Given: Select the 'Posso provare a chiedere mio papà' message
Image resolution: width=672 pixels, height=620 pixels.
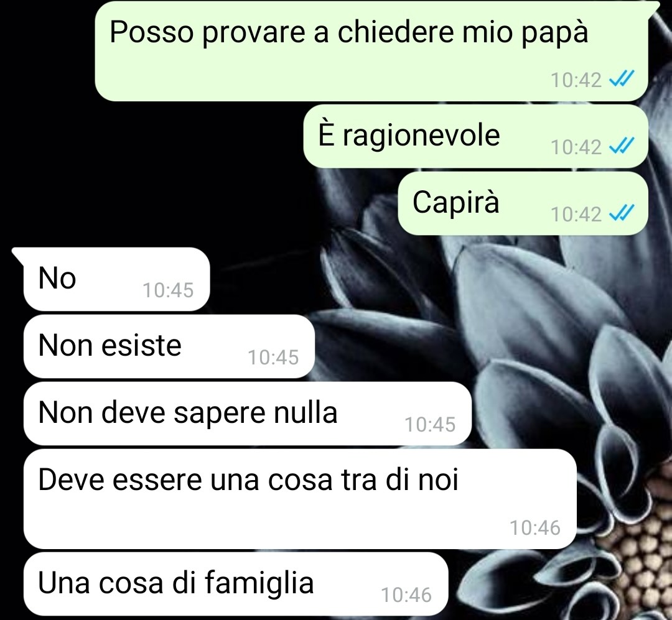Looking at the screenshot, I should tap(371, 52).
